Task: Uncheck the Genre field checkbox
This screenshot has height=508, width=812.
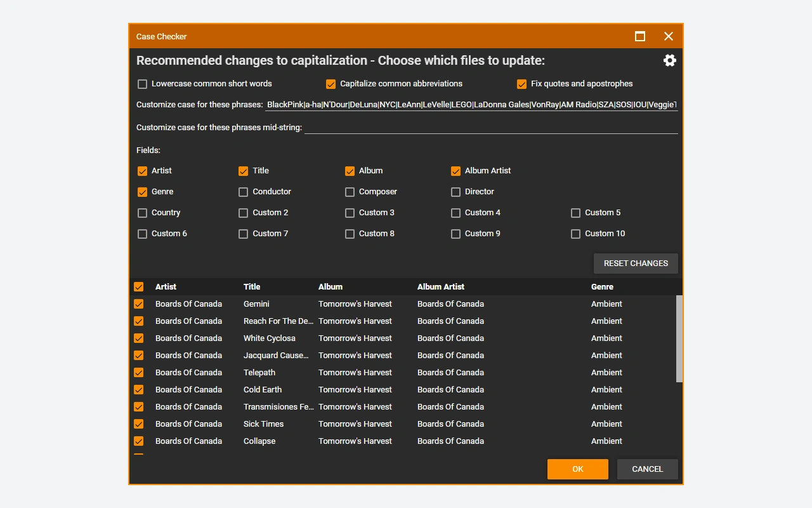Action: pos(142,192)
